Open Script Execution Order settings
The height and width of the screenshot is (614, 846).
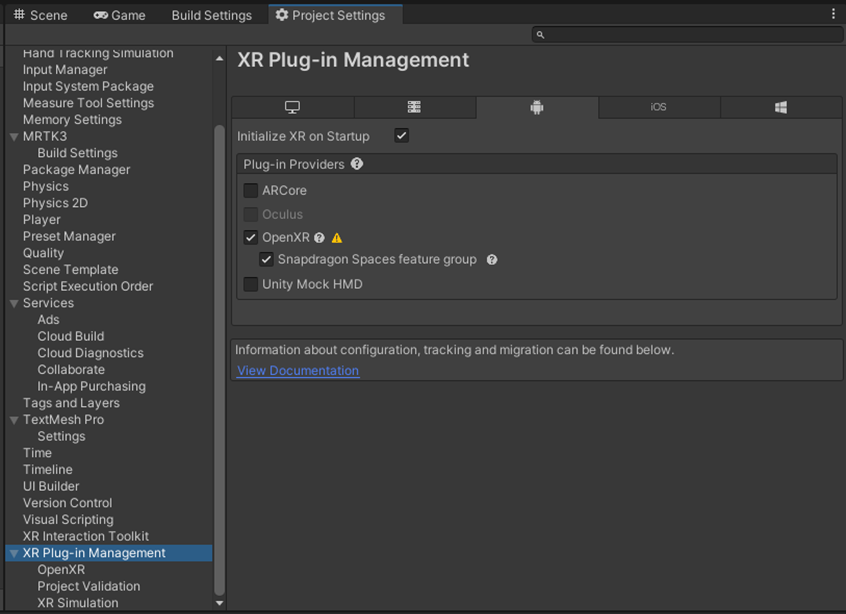point(87,286)
